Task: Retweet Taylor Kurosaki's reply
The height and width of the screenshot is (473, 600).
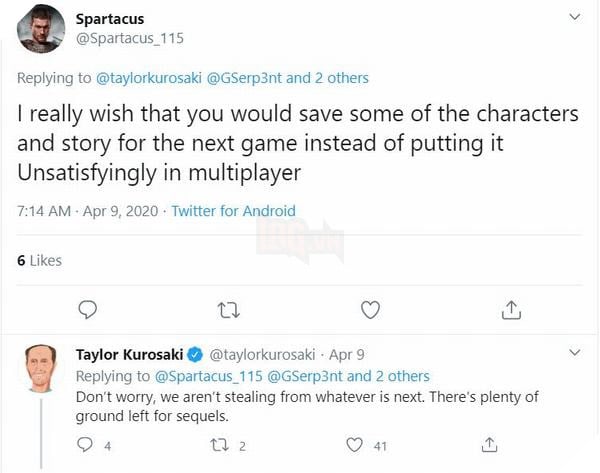Action: point(222,444)
